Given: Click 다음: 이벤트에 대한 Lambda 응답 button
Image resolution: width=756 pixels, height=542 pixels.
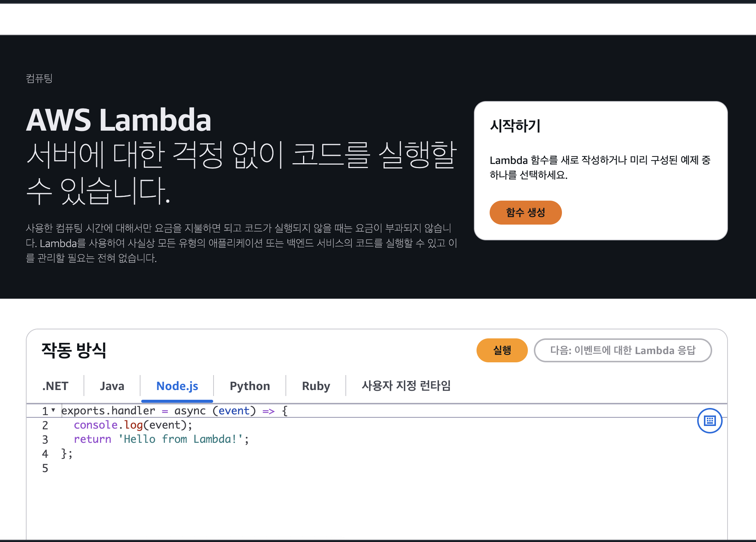Looking at the screenshot, I should pos(623,350).
